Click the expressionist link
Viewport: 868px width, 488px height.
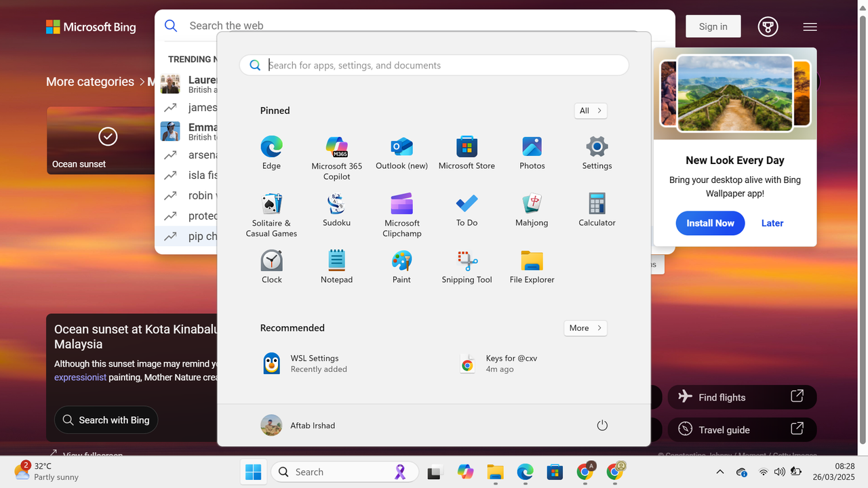pyautogui.click(x=80, y=377)
